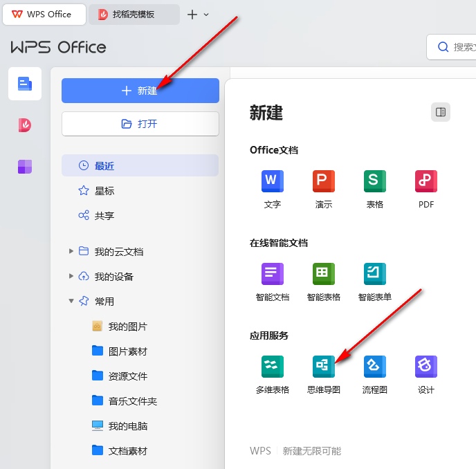Image resolution: width=476 pixels, height=469 pixels.
Task: Click the blue 新建 button
Action: pyautogui.click(x=140, y=91)
